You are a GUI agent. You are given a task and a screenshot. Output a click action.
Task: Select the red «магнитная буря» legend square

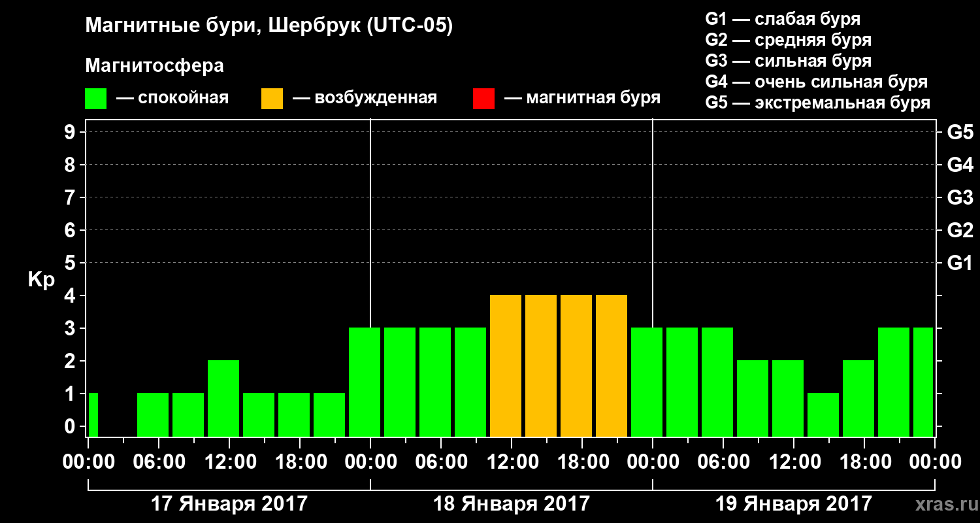[483, 99]
